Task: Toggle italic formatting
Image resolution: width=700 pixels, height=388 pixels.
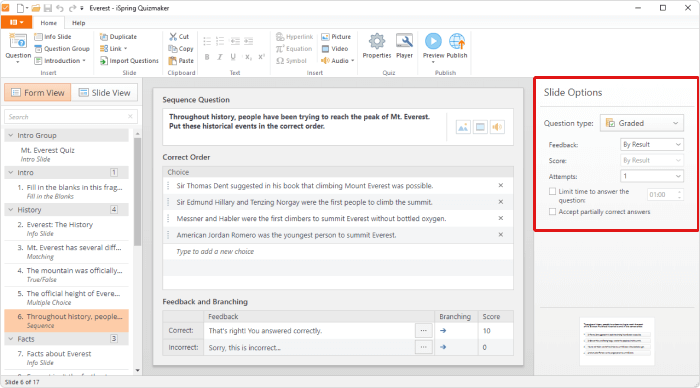Action: coord(220,57)
